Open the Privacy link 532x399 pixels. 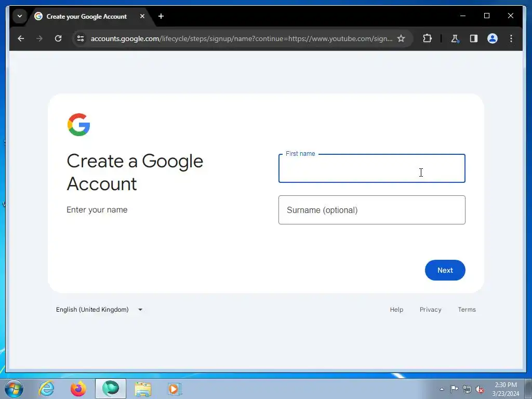pos(430,310)
